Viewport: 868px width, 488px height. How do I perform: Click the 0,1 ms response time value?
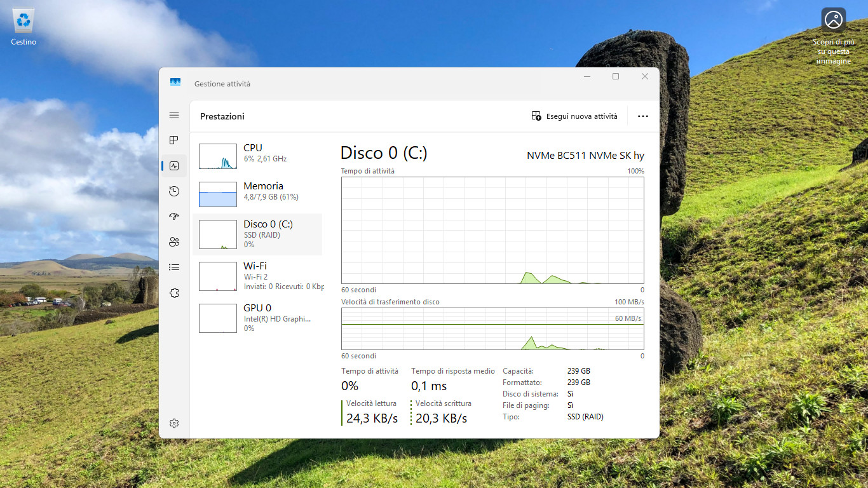tap(429, 386)
